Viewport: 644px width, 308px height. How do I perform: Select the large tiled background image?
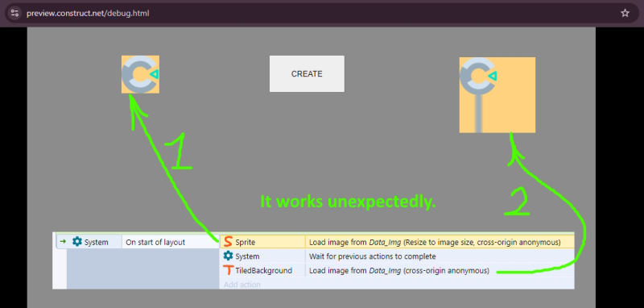[x=497, y=95]
